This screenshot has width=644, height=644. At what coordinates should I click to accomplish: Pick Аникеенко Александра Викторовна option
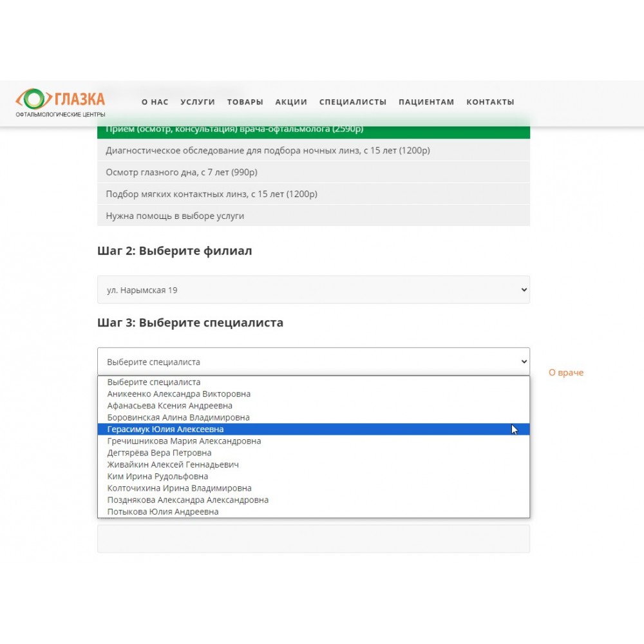179,393
